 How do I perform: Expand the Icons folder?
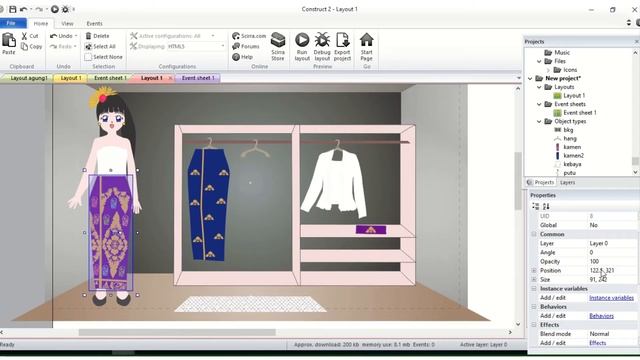tap(548, 70)
